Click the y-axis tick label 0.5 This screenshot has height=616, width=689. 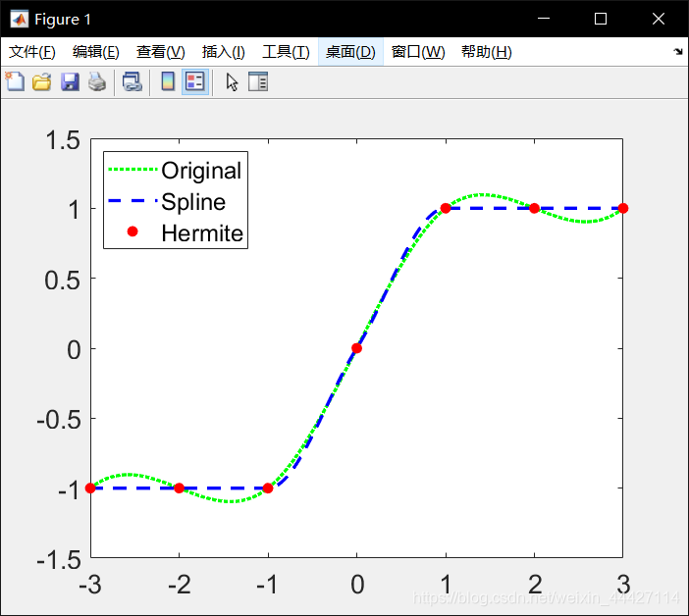[63, 281]
